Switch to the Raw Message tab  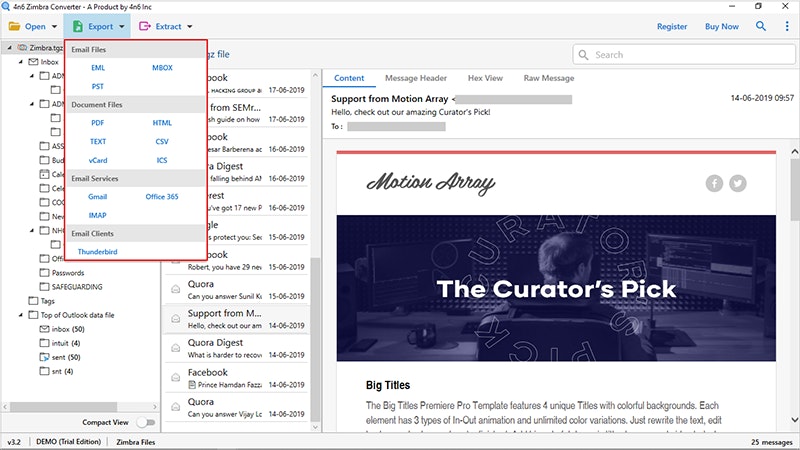coord(549,78)
